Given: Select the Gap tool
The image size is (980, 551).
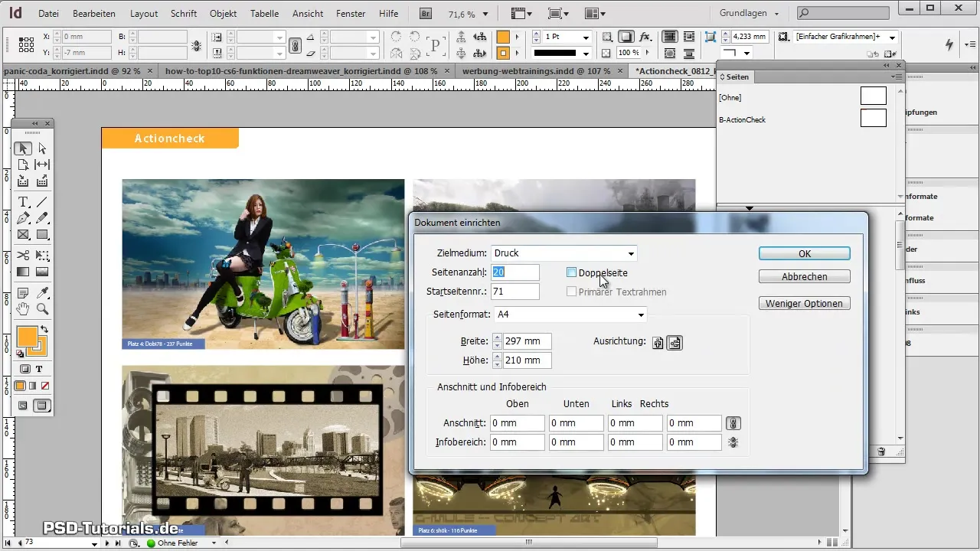Looking at the screenshot, I should point(42,165).
